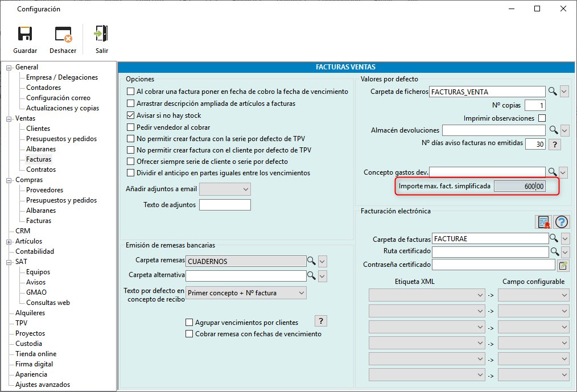Check Imprimir observaciones box
The height and width of the screenshot is (392, 577).
tap(542, 118)
